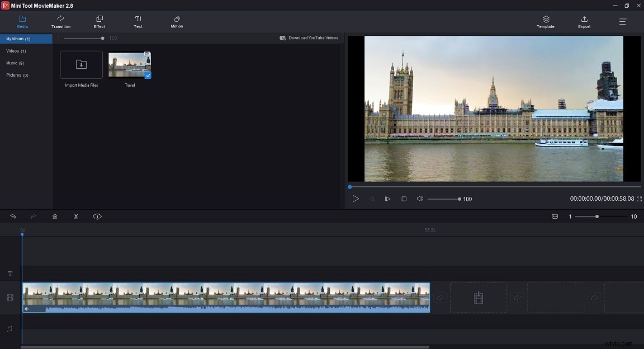Open the Text tab
This screenshot has height=349, width=644.
pos(138,22)
